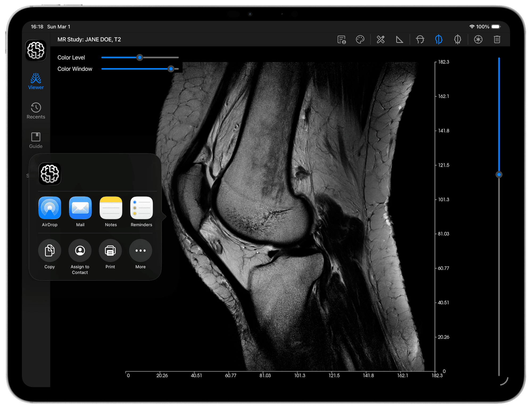The height and width of the screenshot is (408, 532).
Task: Activate the coronal head orientation view
Action: [457, 39]
